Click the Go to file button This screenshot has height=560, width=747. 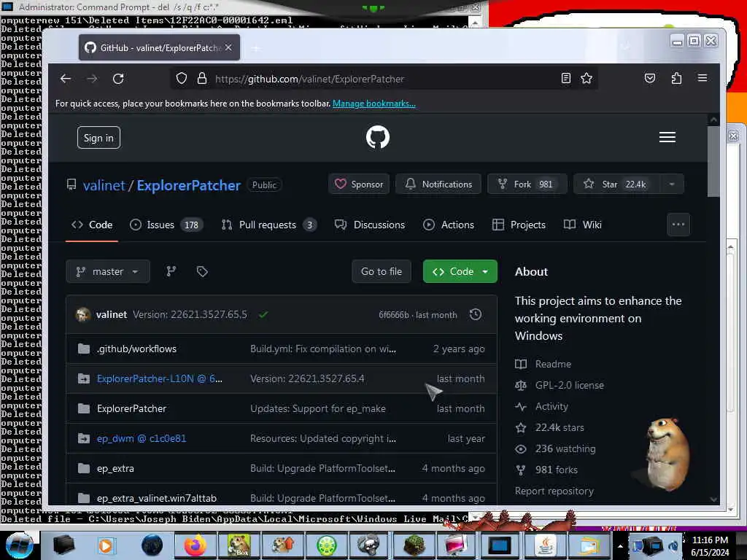tap(381, 271)
